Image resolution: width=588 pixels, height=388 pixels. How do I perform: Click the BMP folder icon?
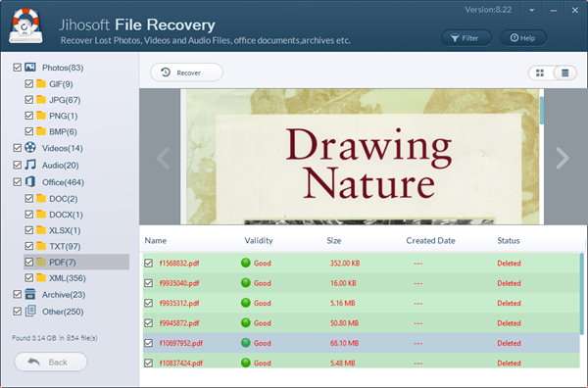41,131
